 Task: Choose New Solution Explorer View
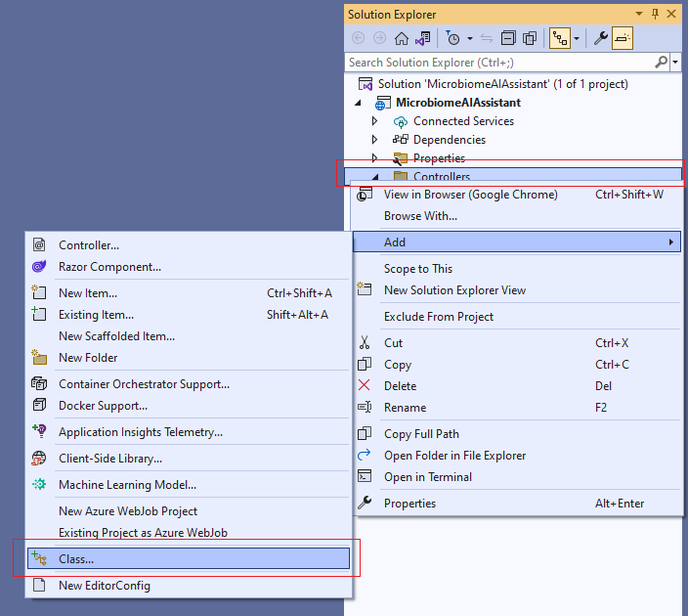point(517,290)
